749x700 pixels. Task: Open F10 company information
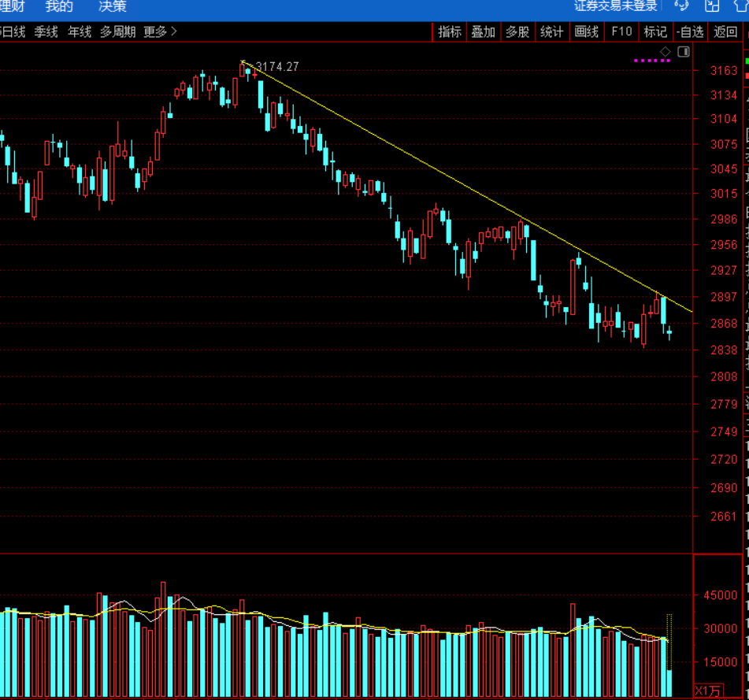(621, 32)
